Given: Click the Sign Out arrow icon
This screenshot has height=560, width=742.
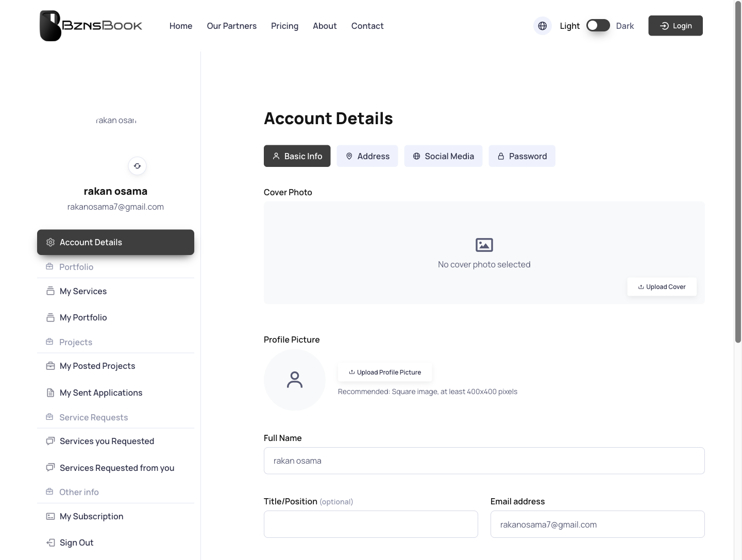Looking at the screenshot, I should click(x=50, y=542).
